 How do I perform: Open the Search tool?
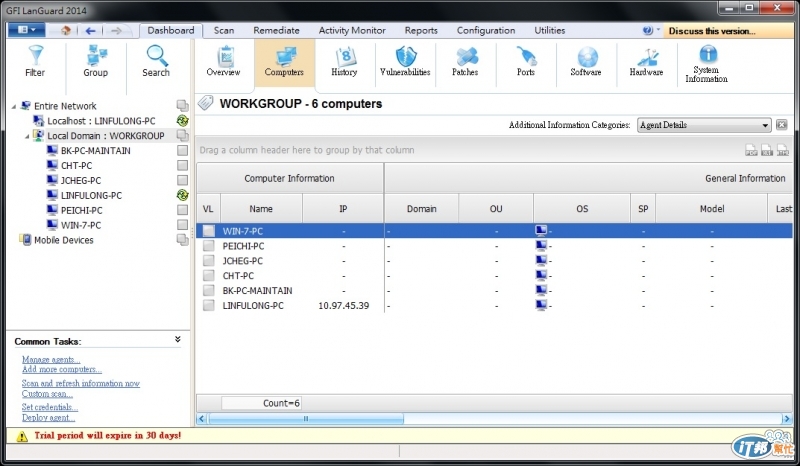click(x=156, y=61)
